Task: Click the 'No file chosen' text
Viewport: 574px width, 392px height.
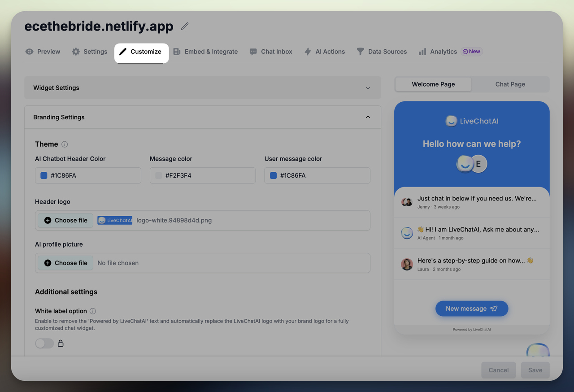Action: pyautogui.click(x=118, y=263)
